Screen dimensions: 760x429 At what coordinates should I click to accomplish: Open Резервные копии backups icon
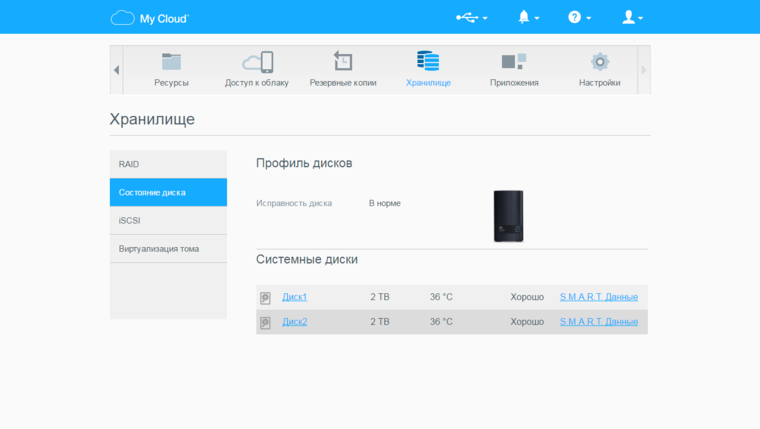(343, 61)
